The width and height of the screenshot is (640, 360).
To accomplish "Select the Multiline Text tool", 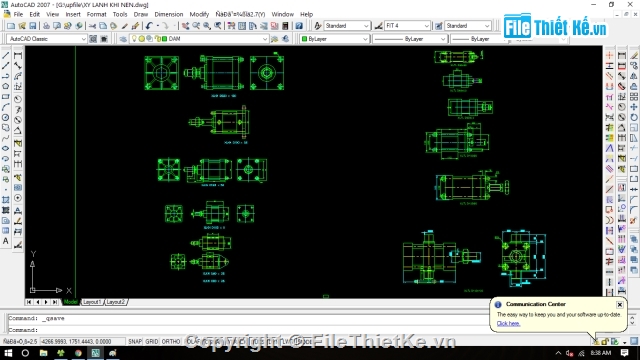I will pos(6,241).
